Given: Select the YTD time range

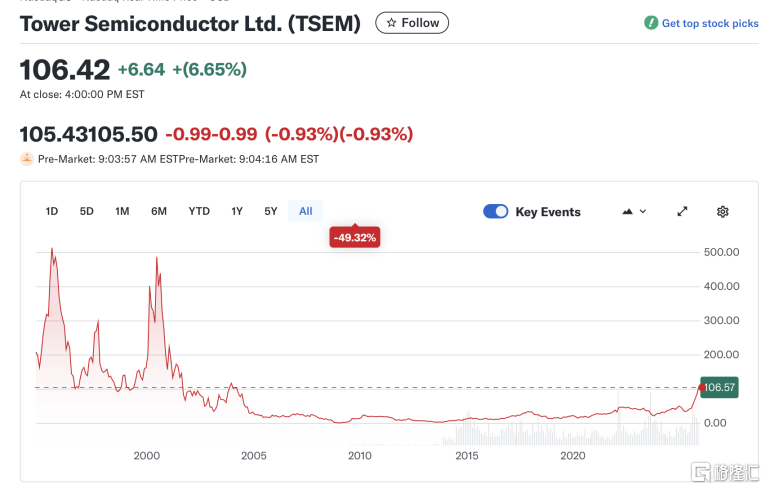Looking at the screenshot, I should (x=199, y=211).
